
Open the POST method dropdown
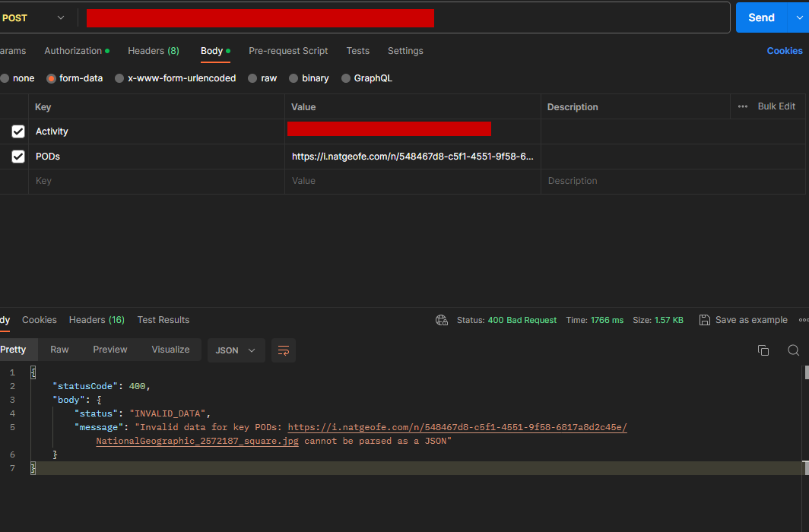(34, 18)
